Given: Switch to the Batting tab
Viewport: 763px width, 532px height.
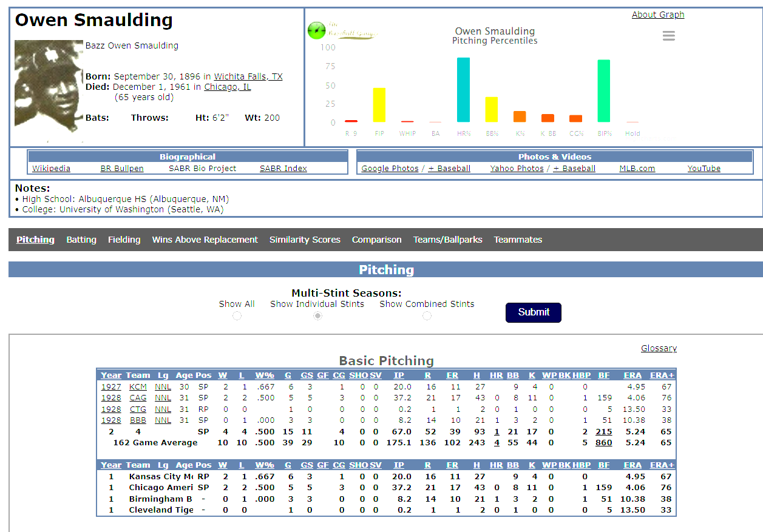Looking at the screenshot, I should click(81, 240).
